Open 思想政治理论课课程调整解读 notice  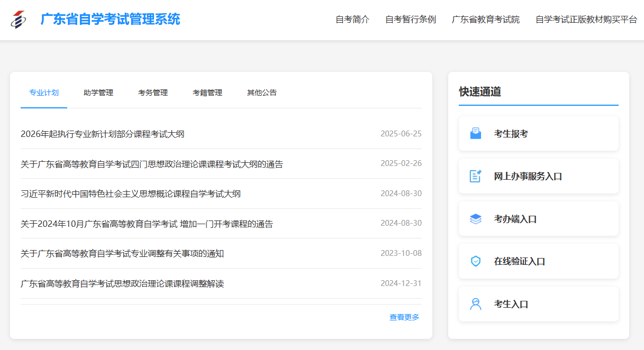click(x=122, y=284)
